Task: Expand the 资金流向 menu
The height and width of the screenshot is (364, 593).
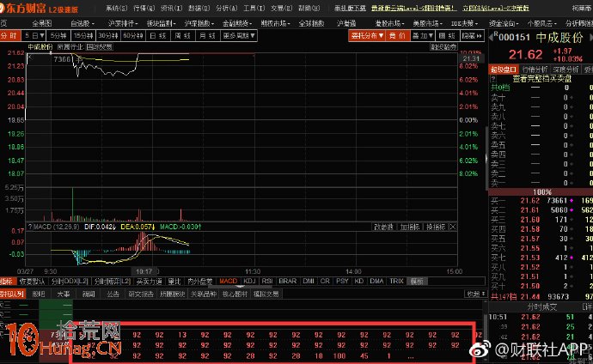Action: pyautogui.click(x=504, y=23)
